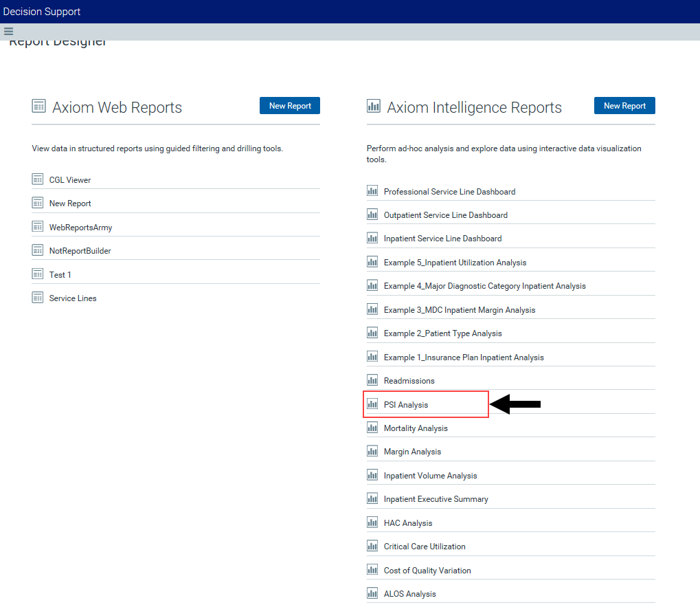Click chart icon beside Inpatient Volume Analysis
Image resolution: width=700 pixels, height=605 pixels.
tap(372, 475)
